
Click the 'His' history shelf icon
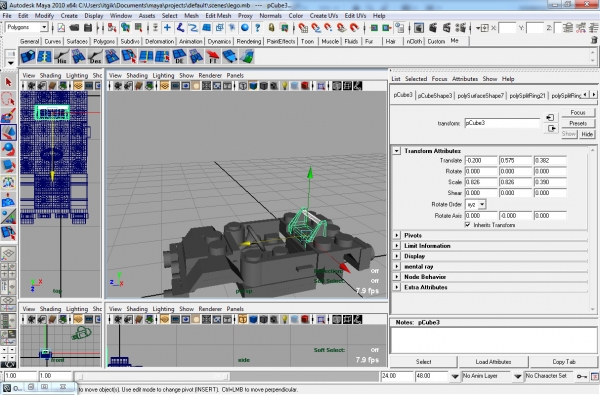[61, 57]
